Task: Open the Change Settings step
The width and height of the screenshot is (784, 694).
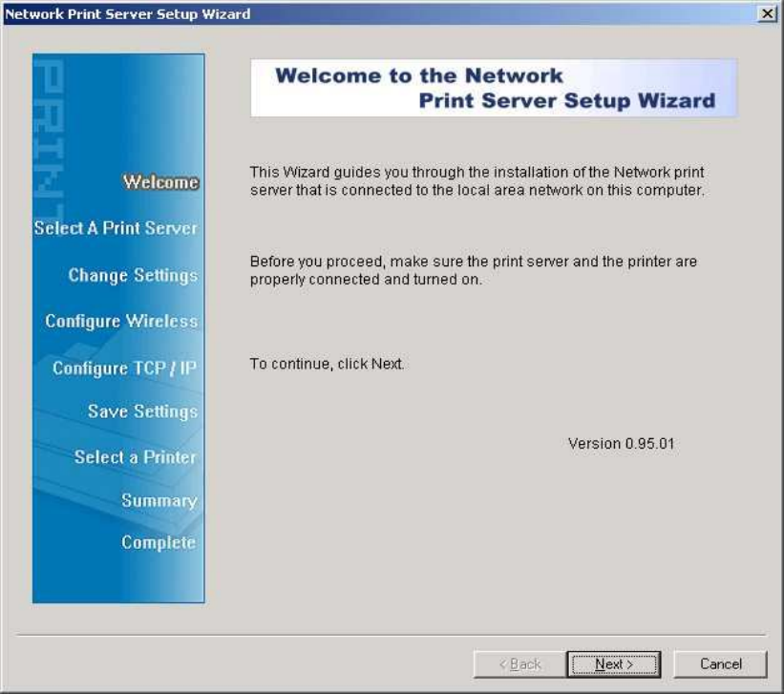Action: pyautogui.click(x=133, y=275)
